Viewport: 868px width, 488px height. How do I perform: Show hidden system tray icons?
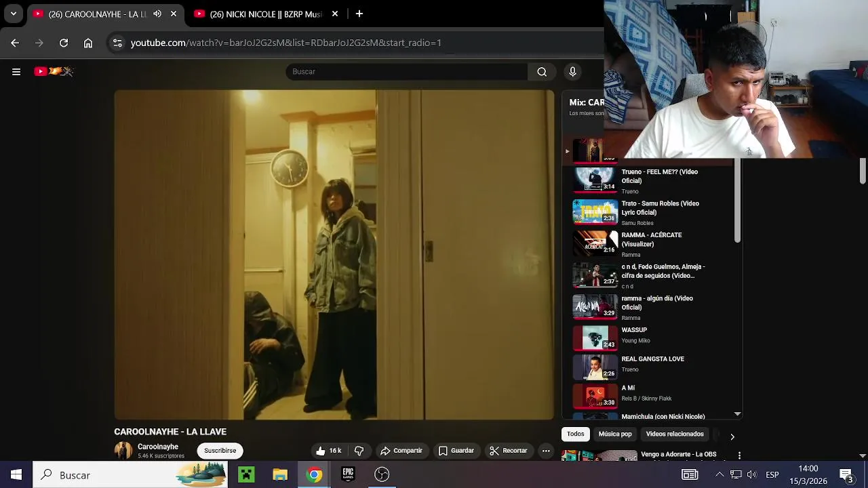pyautogui.click(x=719, y=474)
